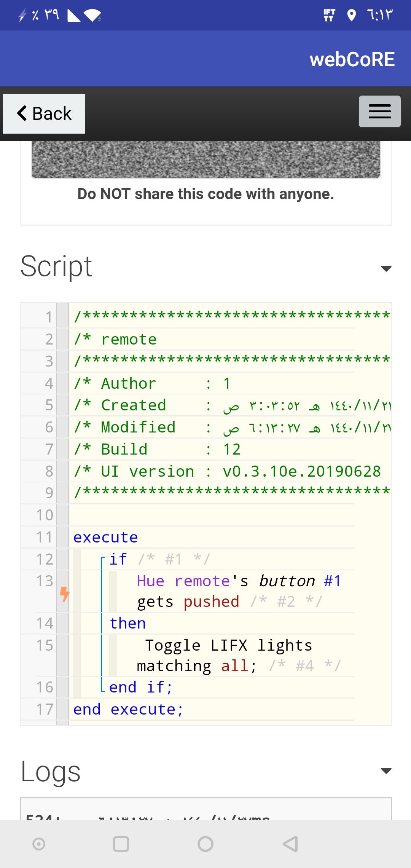Click line number 10 in gutter
The image size is (411, 868).
pyautogui.click(x=45, y=515)
